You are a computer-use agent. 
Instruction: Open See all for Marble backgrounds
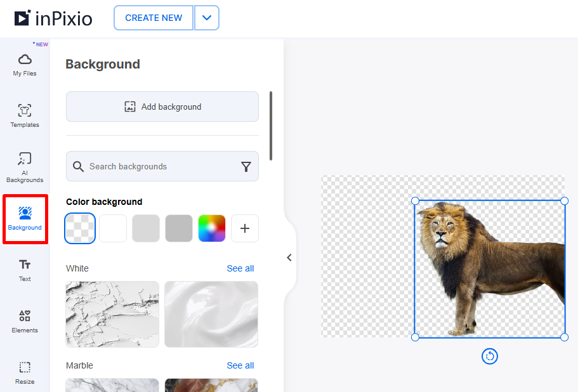[x=240, y=365]
